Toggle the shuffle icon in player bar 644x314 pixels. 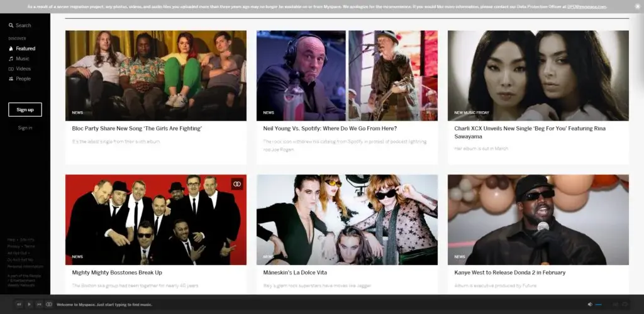[616, 304]
